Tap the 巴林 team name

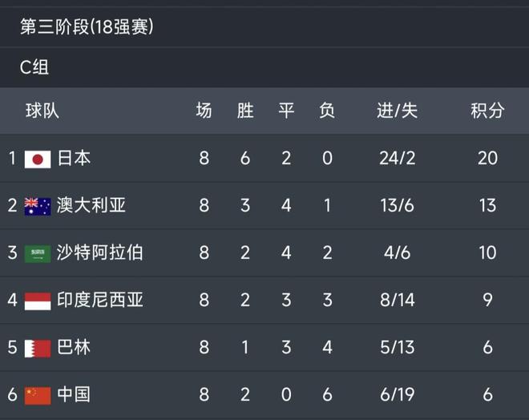[74, 348]
